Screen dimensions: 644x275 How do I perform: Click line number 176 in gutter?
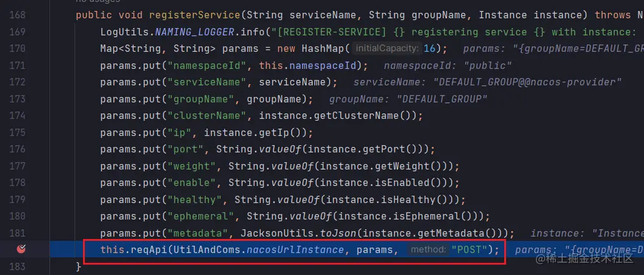(x=17, y=149)
